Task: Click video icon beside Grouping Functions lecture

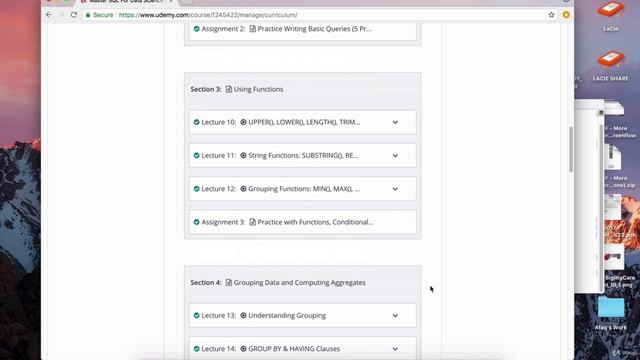Action: pyautogui.click(x=243, y=189)
